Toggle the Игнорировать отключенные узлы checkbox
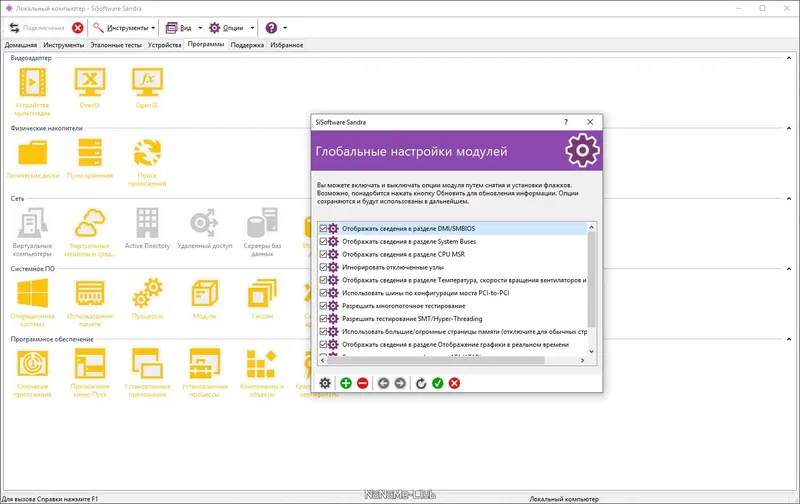Image resolution: width=800 pixels, height=504 pixels. 323,267
